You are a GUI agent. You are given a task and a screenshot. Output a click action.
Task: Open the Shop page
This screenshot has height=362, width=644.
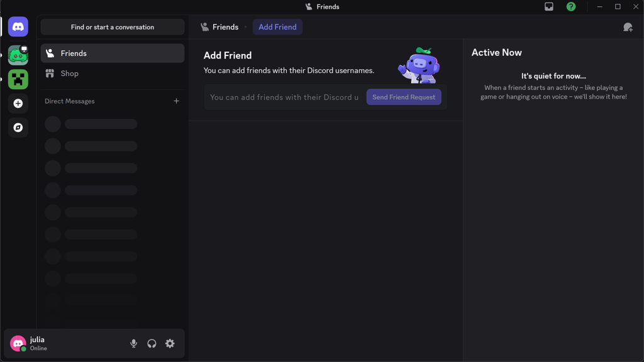coord(113,74)
